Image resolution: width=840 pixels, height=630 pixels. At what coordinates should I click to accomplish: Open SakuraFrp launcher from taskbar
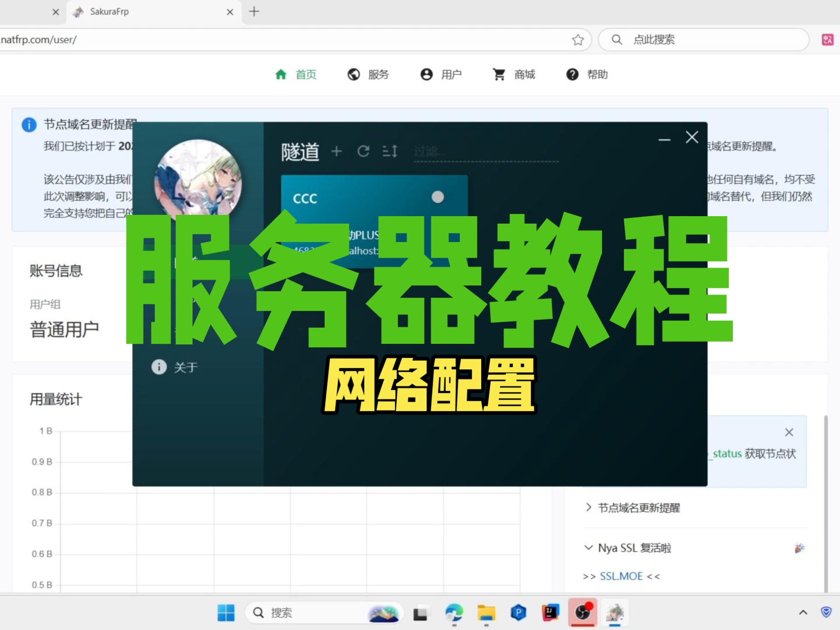coord(615,612)
